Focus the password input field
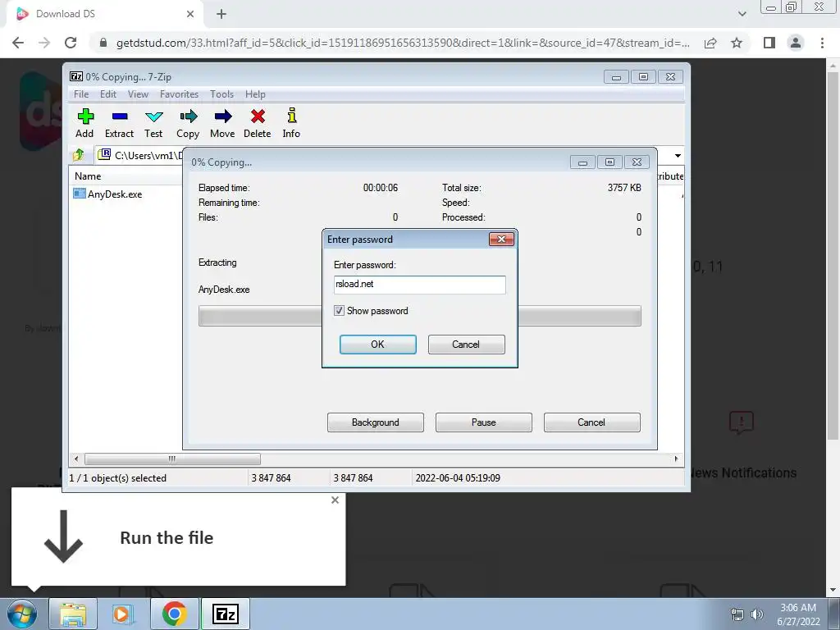 click(419, 285)
